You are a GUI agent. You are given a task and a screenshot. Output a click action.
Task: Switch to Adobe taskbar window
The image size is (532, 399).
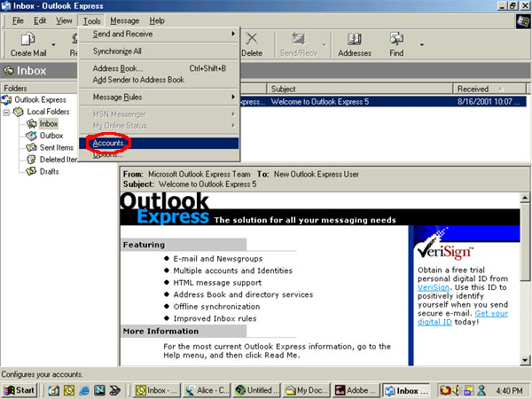point(356,390)
